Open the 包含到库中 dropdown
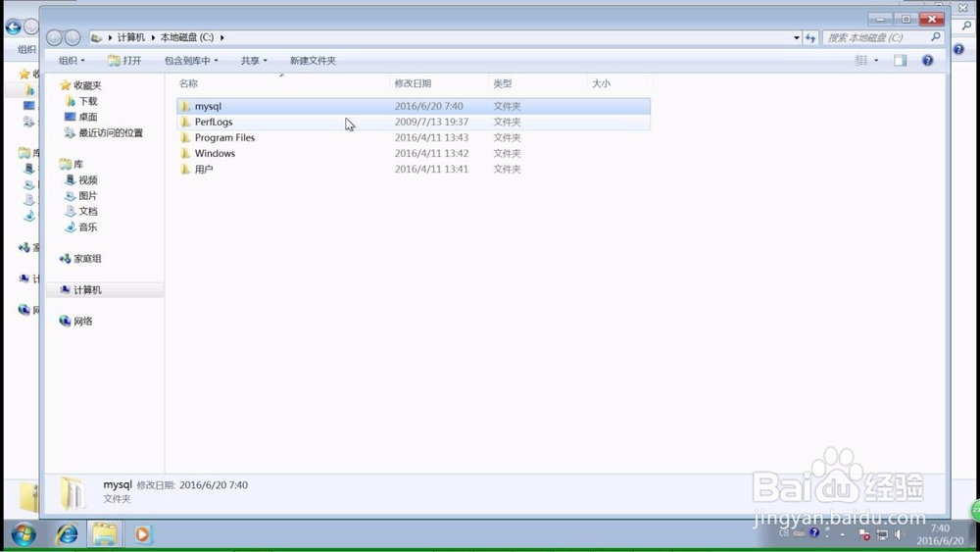This screenshot has height=552, width=980. 191,61
